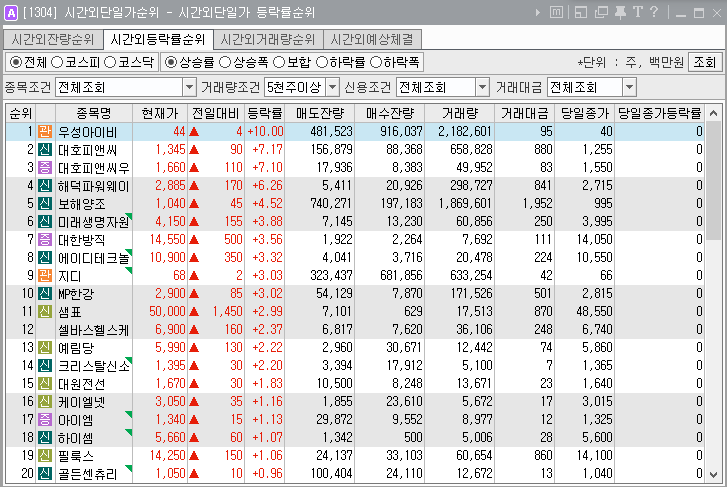
Task: Select the 상승률 radio button
Action: [x=171, y=62]
